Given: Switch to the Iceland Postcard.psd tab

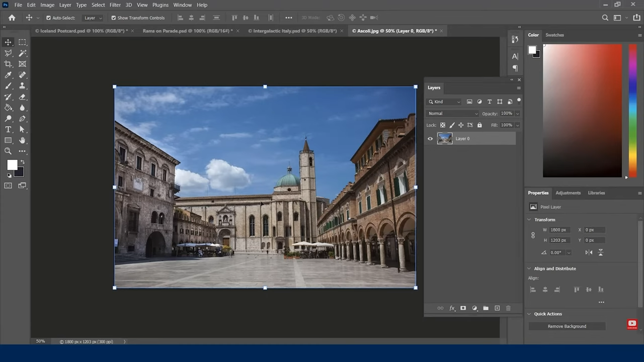Looking at the screenshot, I should point(81,31).
